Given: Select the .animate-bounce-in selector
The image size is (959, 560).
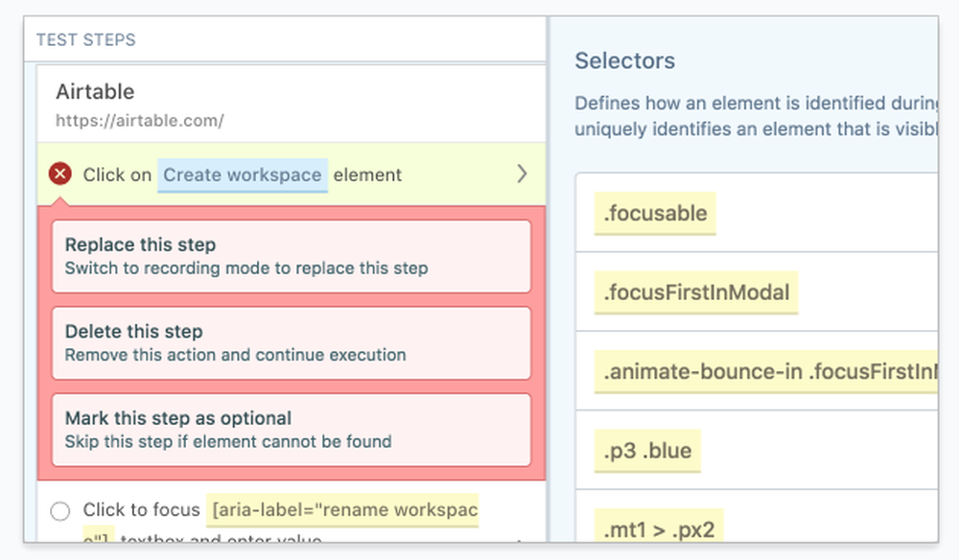Looking at the screenshot, I should [765, 371].
